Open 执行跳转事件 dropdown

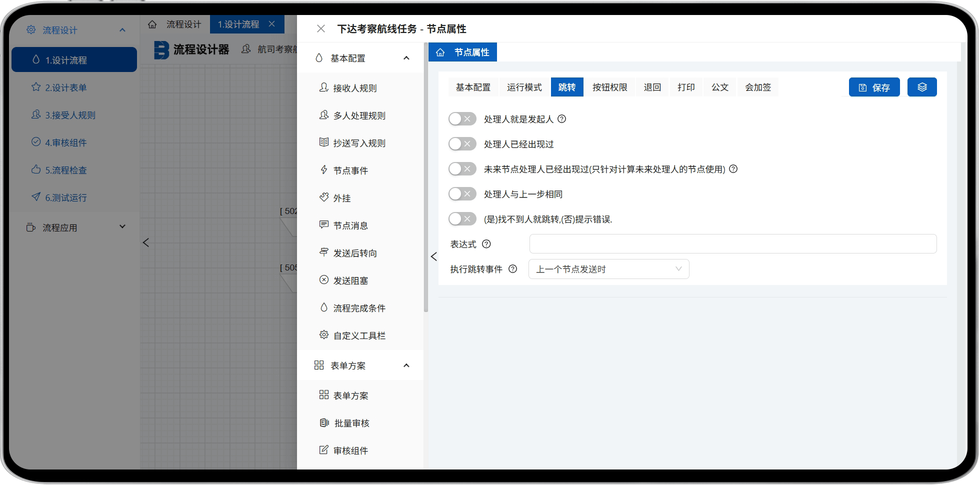tap(608, 269)
